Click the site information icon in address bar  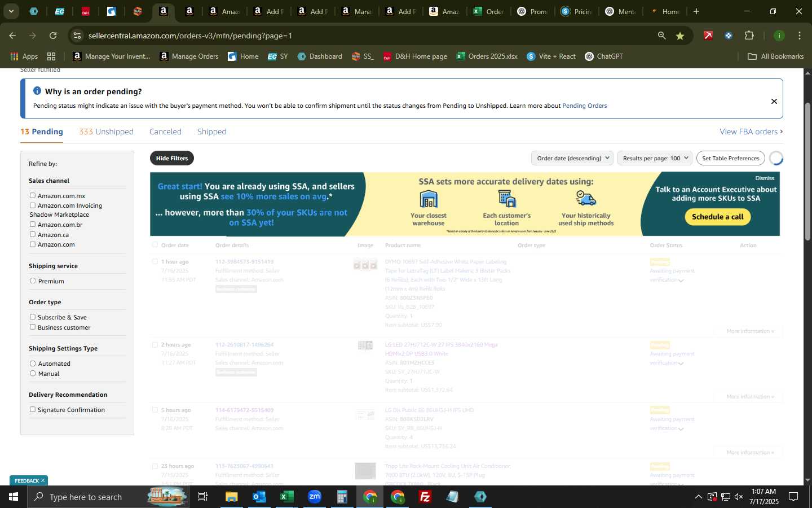pyautogui.click(x=77, y=36)
